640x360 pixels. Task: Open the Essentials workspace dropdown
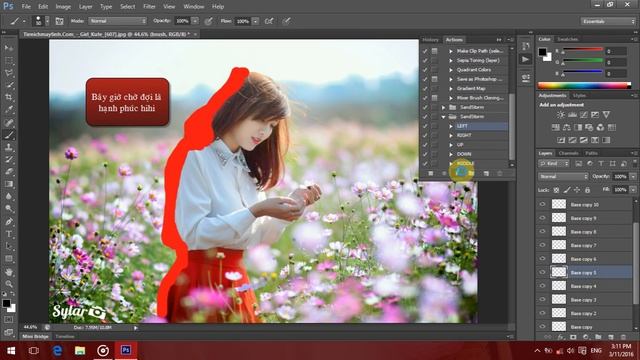[607, 21]
